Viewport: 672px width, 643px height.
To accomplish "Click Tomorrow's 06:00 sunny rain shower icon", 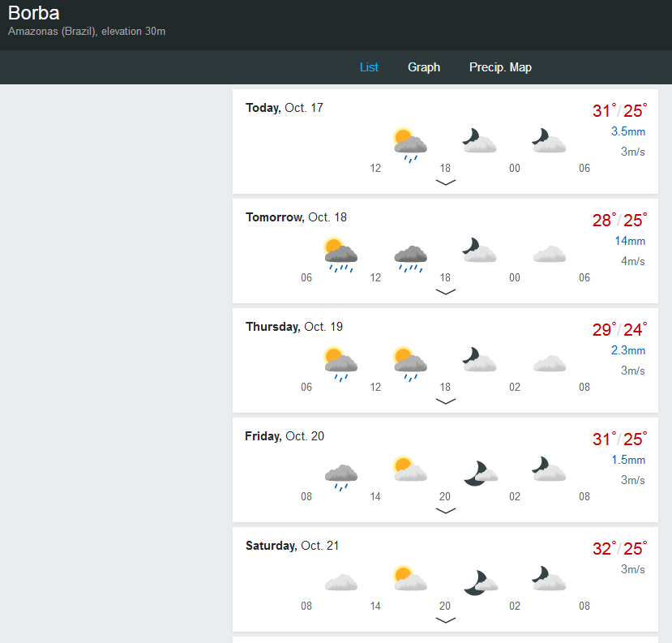I will click(340, 254).
